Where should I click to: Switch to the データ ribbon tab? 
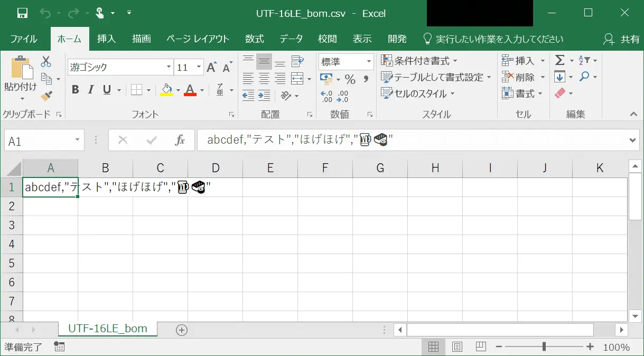291,39
